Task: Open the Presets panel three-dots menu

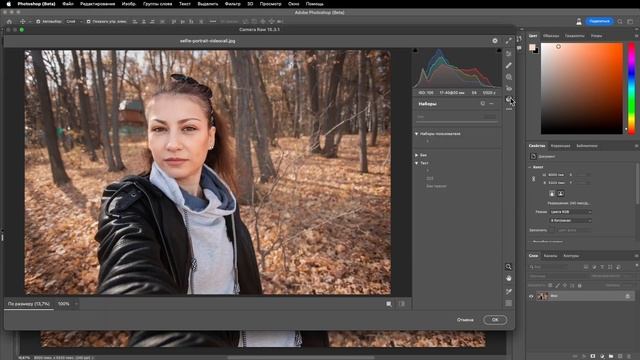Action: click(491, 104)
